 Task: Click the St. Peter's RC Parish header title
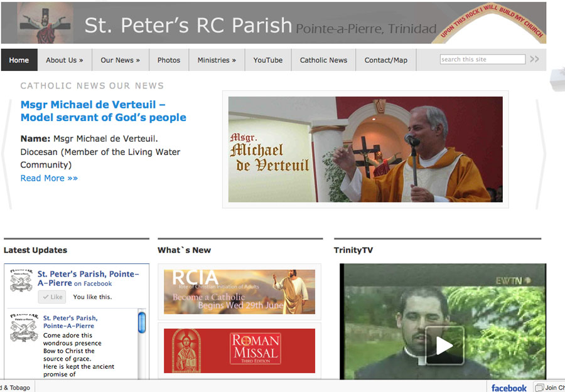coord(188,25)
